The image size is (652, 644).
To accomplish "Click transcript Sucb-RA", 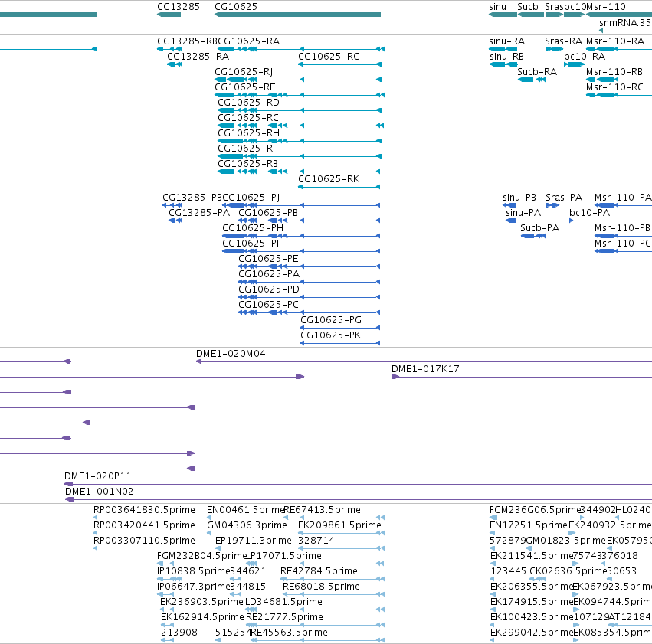I will point(537,72).
